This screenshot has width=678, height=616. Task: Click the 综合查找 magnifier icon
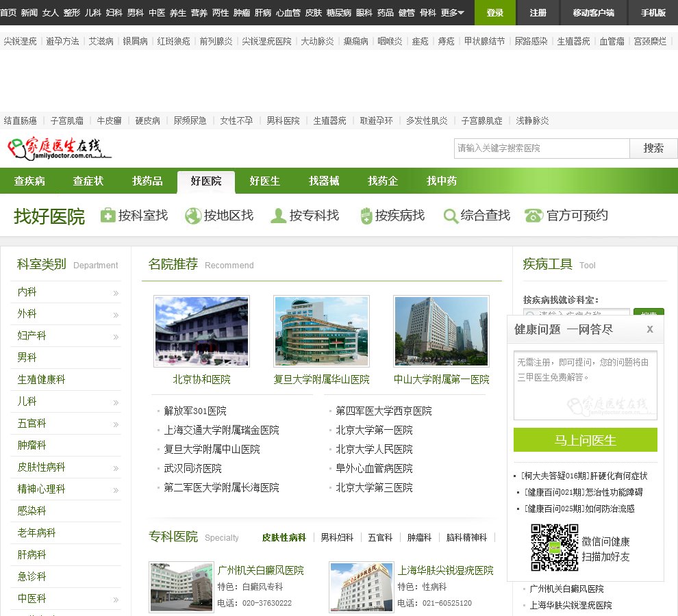click(451, 216)
